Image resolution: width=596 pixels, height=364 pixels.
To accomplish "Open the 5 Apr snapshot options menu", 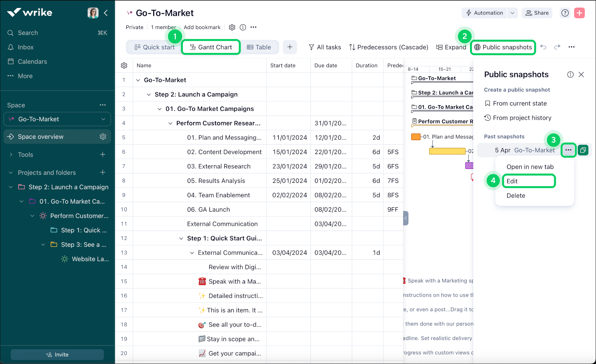I will [568, 150].
